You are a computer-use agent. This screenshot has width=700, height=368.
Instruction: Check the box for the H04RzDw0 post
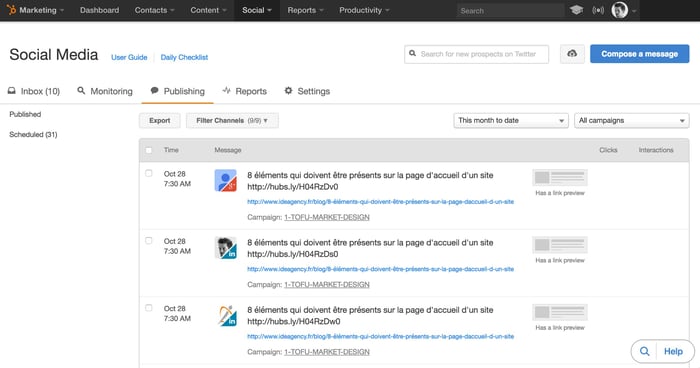tap(149, 308)
